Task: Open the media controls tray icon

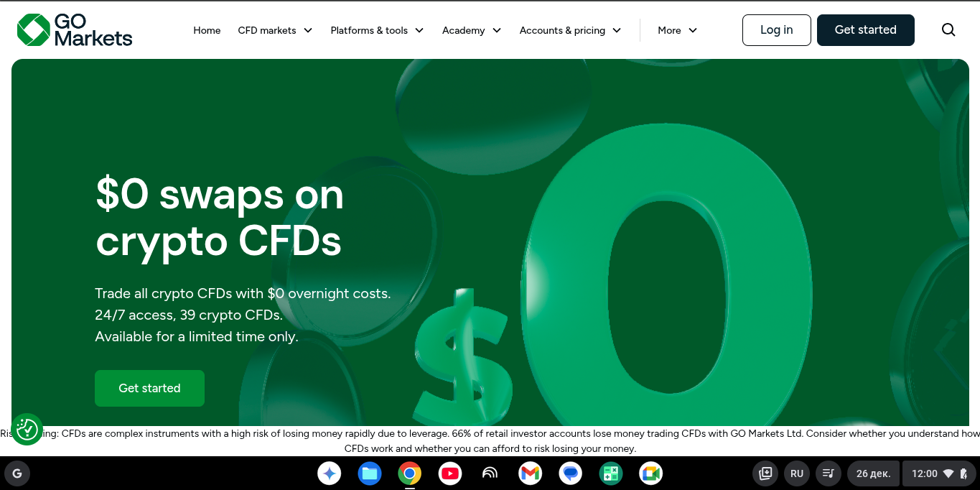Action: point(829,473)
